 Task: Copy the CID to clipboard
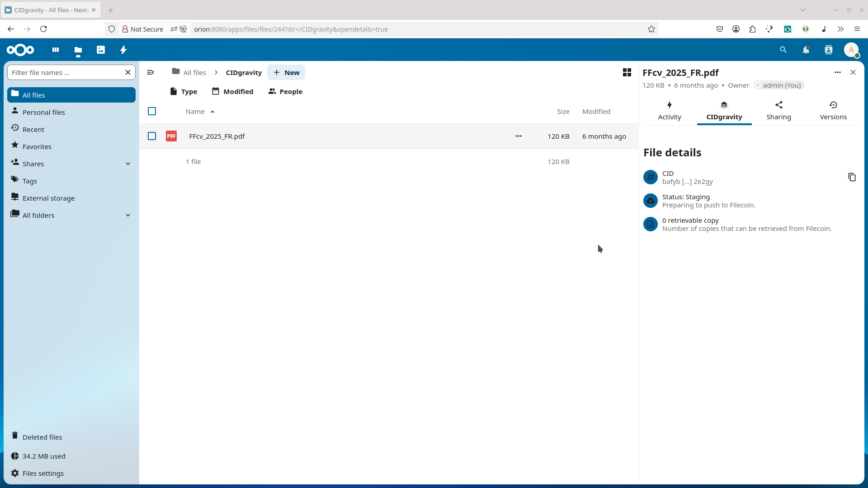click(x=852, y=177)
